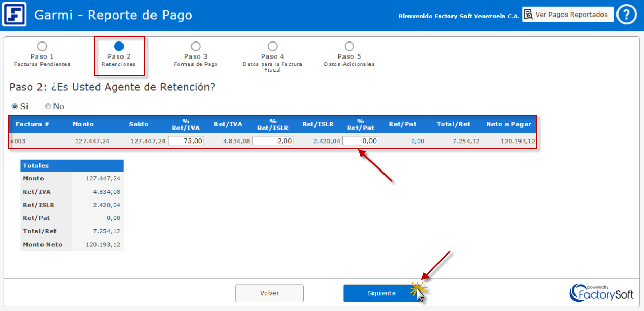Click the powered by FactorySoft logo
644x311 pixels.
(x=601, y=292)
